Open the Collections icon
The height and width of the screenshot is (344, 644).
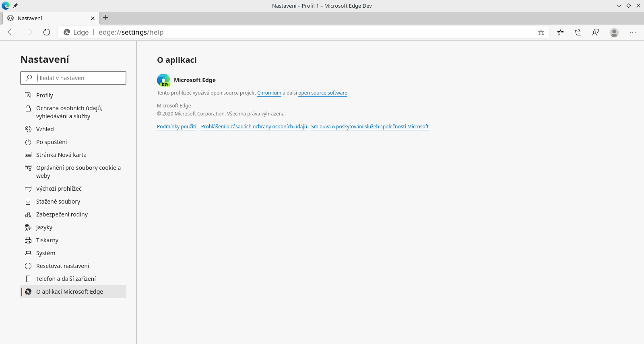578,32
